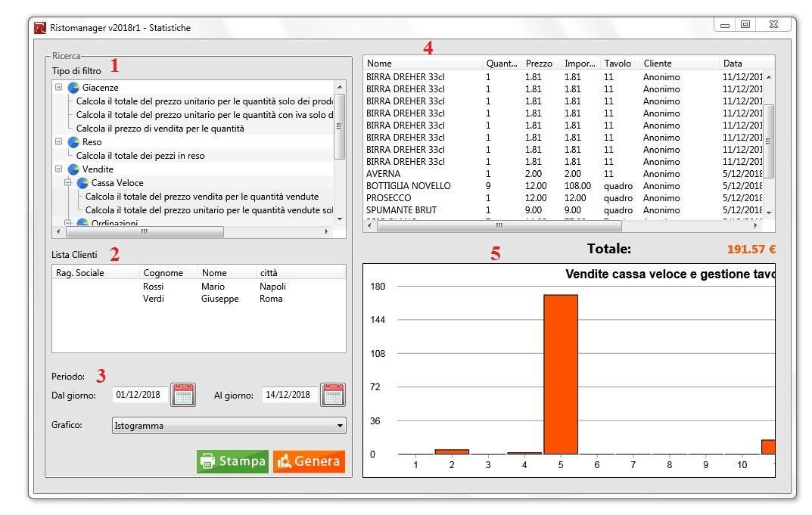Sort the table by Cliente column header
812x515 pixels.
tap(657, 64)
